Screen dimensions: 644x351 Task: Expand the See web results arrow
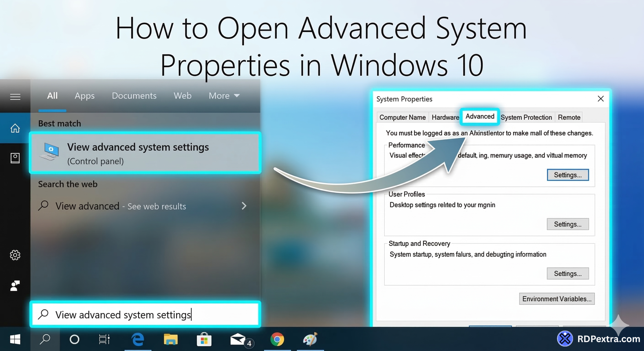244,206
